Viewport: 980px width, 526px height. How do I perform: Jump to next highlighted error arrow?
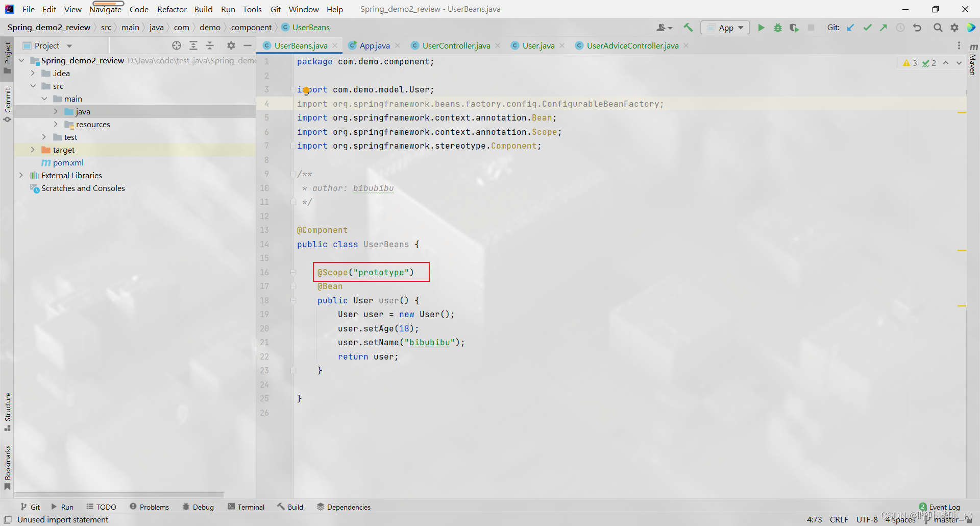click(959, 63)
